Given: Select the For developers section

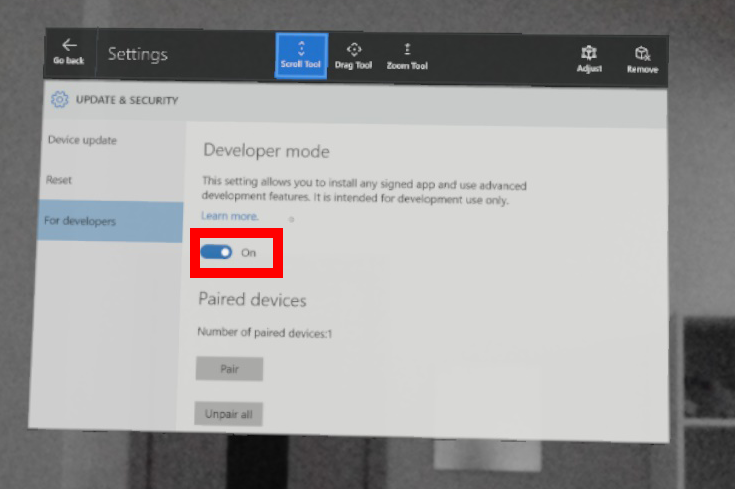Looking at the screenshot, I should (x=111, y=221).
